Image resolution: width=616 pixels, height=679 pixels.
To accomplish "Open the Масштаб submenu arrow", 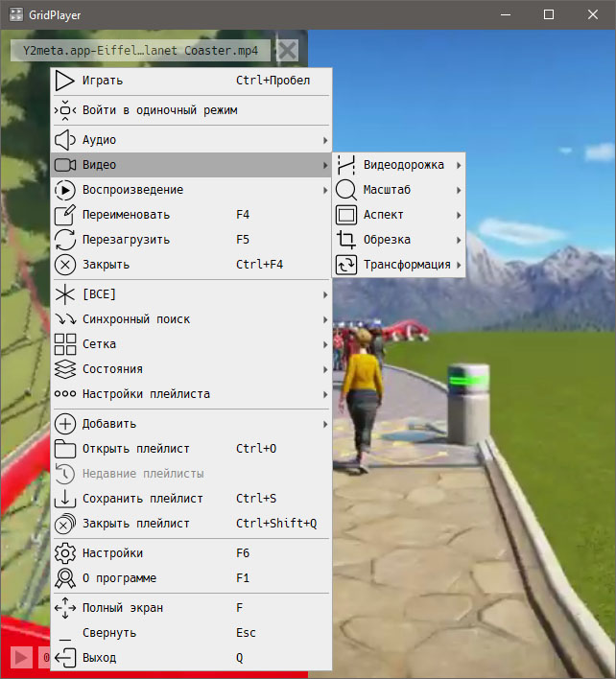I will pos(459,190).
